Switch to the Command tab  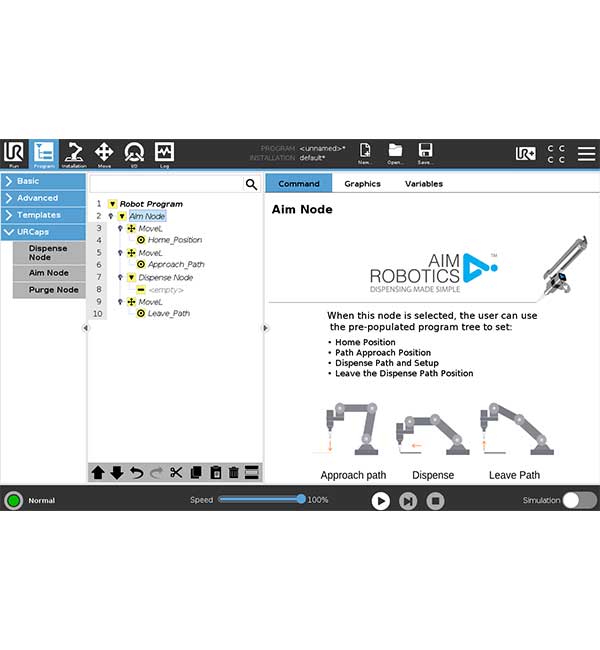(299, 184)
